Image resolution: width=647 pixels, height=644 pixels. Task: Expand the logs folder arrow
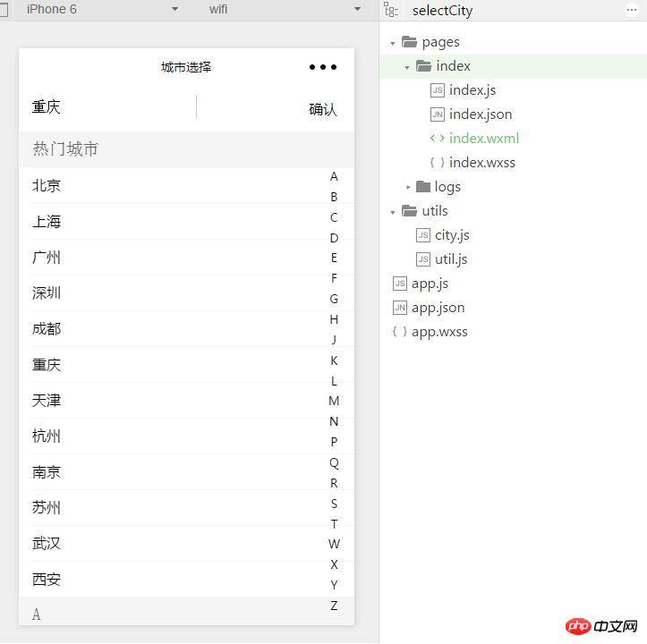point(408,187)
